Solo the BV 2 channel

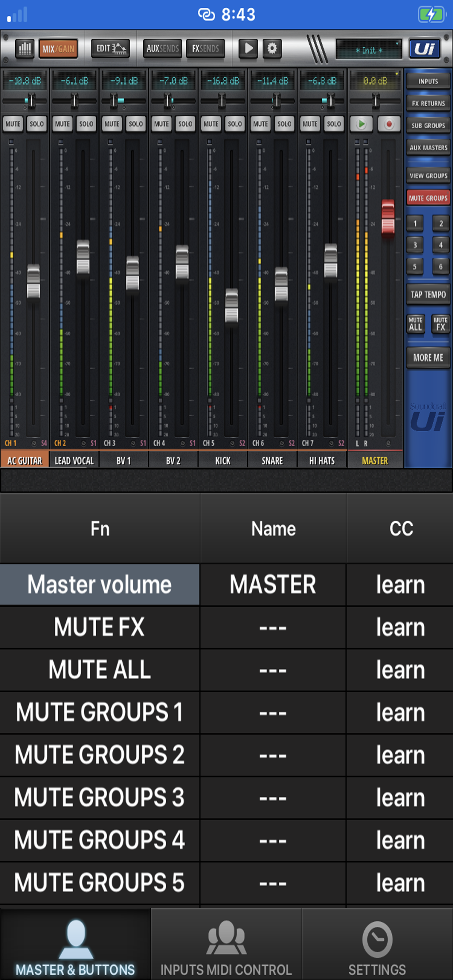pyautogui.click(x=185, y=124)
